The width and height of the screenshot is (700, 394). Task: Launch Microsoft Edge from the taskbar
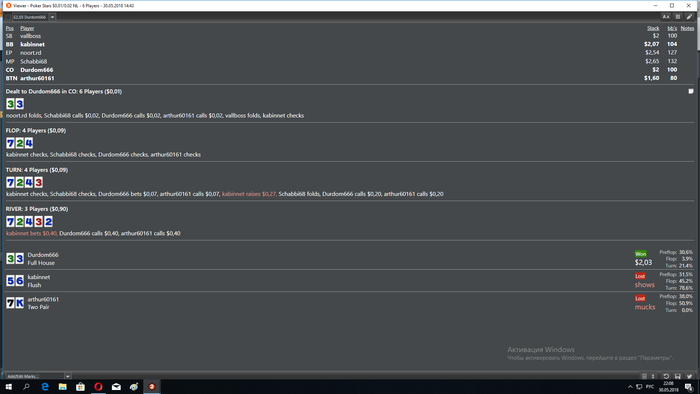pos(45,386)
